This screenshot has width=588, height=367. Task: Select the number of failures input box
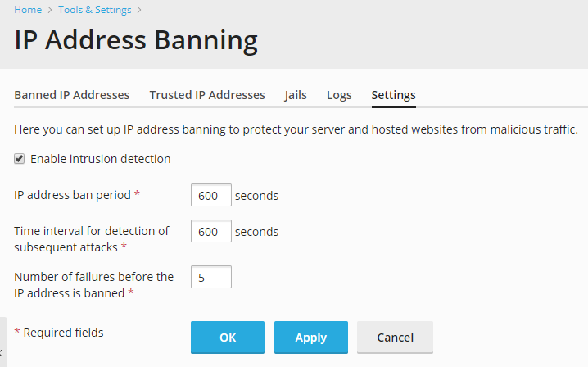[210, 278]
